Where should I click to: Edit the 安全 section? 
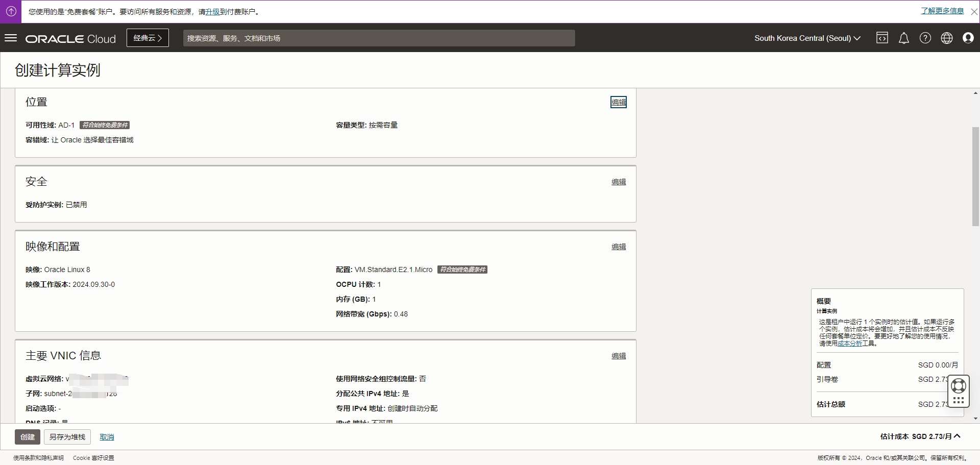(619, 182)
